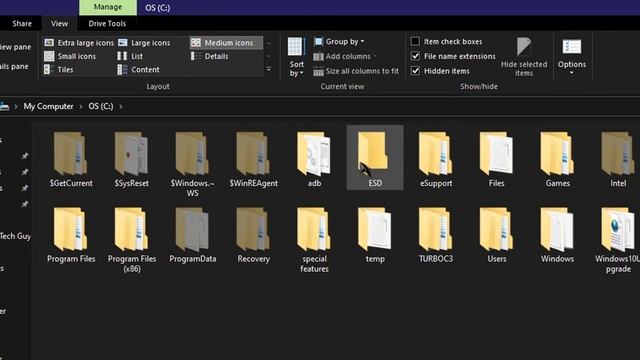This screenshot has height=360, width=640.
Task: Select the ESD folder
Action: click(375, 158)
